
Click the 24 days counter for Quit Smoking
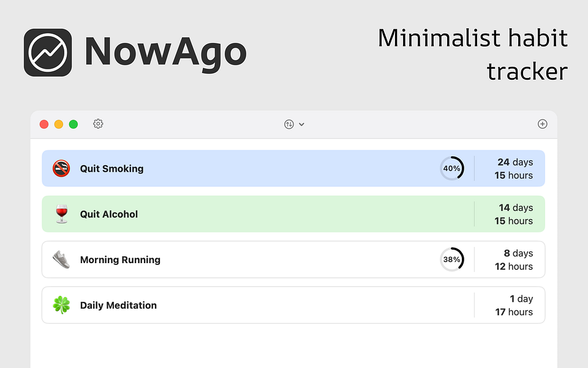point(514,162)
